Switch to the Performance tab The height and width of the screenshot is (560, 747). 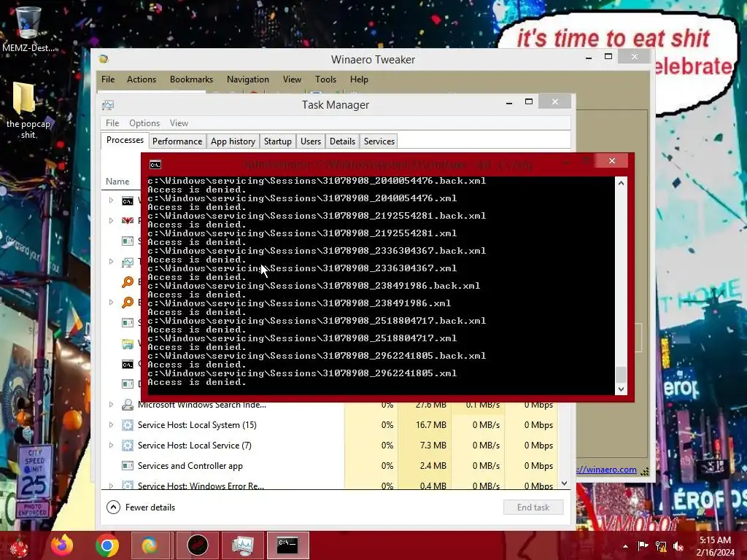177,141
